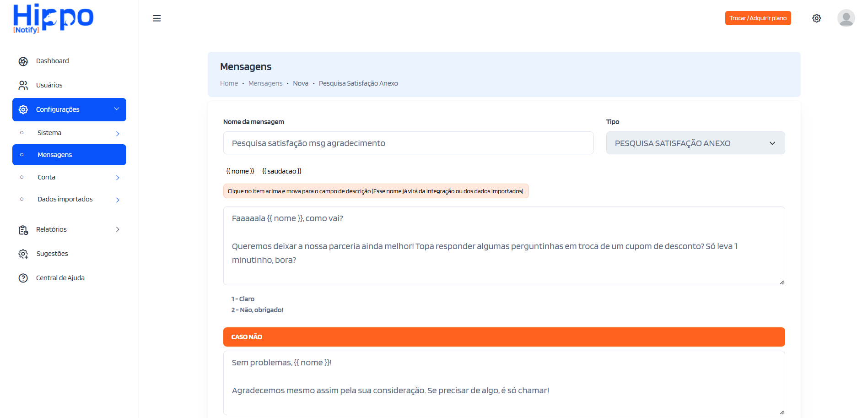This screenshot has width=868, height=418.
Task: Click the Nome da mensagem input field
Action: coord(408,143)
